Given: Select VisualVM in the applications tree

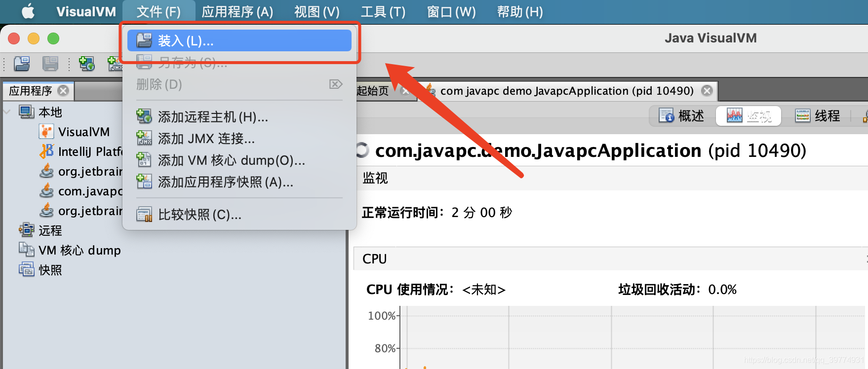Looking at the screenshot, I should (x=84, y=132).
